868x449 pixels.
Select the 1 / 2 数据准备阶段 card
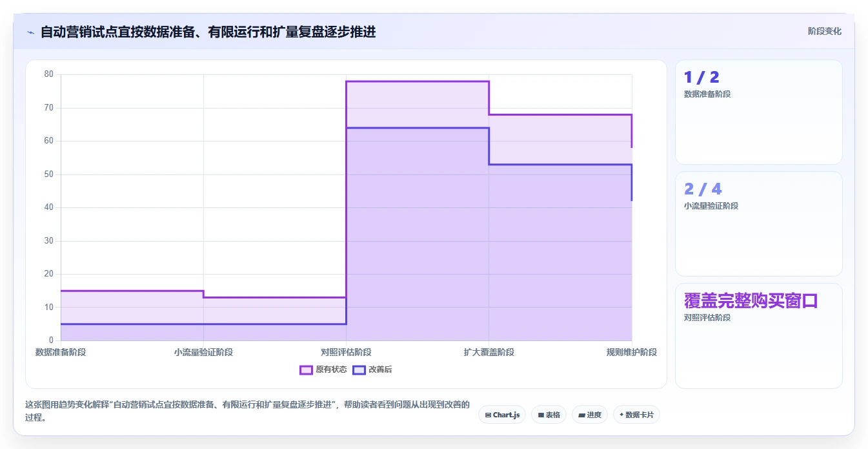[x=758, y=112]
